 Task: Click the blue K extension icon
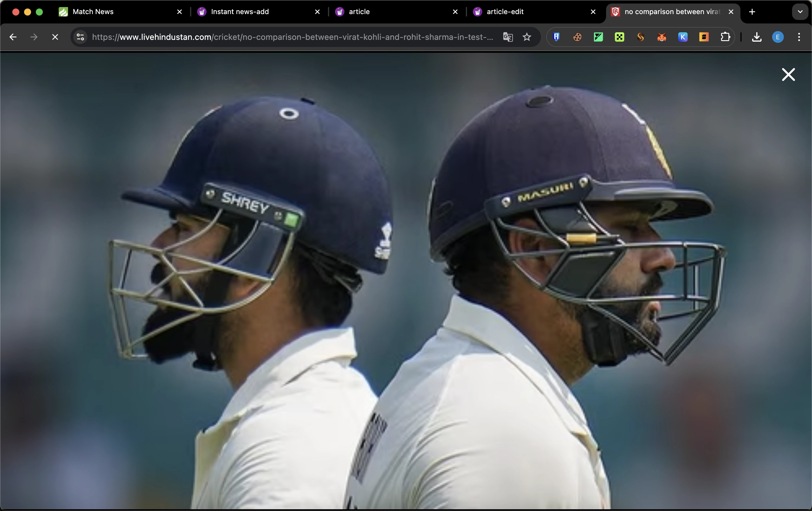[683, 37]
